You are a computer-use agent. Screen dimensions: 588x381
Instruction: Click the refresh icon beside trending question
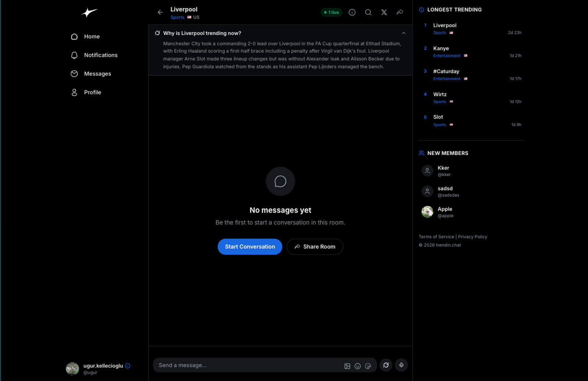[158, 33]
